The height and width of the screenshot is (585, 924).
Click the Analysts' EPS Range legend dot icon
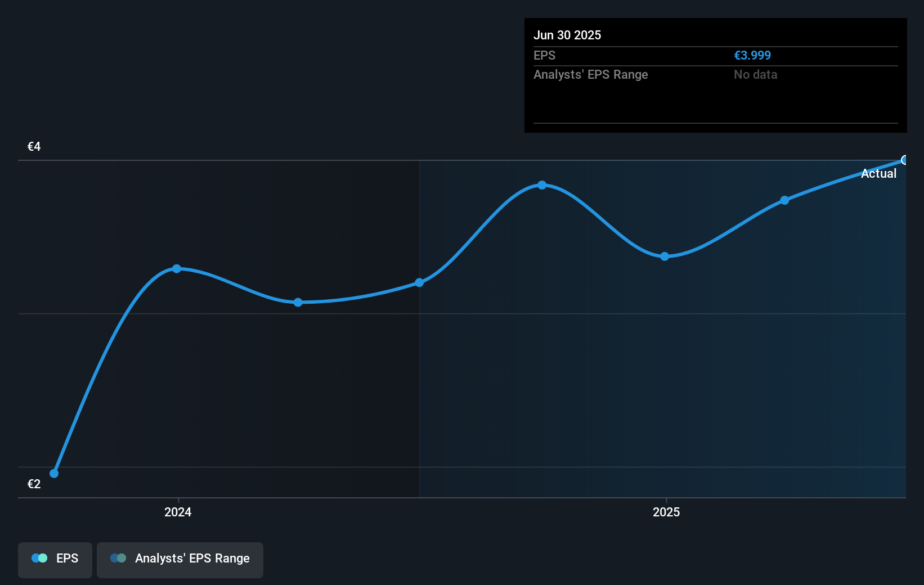119,558
